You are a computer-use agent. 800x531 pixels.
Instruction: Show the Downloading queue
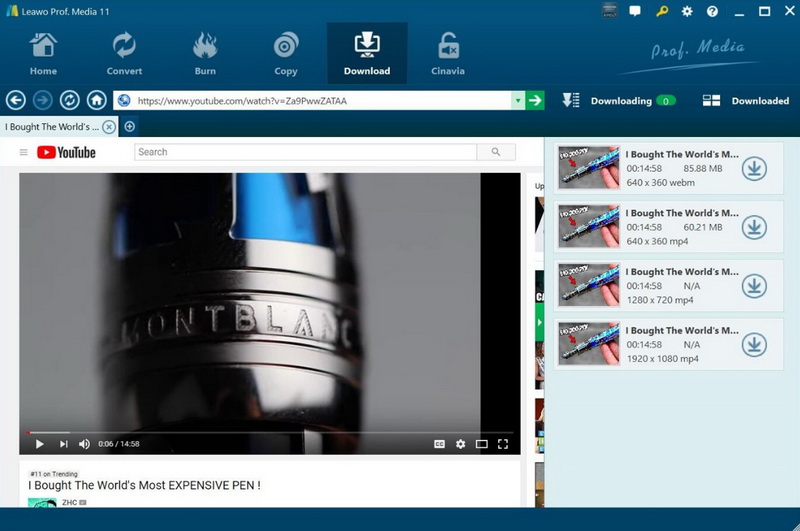618,101
